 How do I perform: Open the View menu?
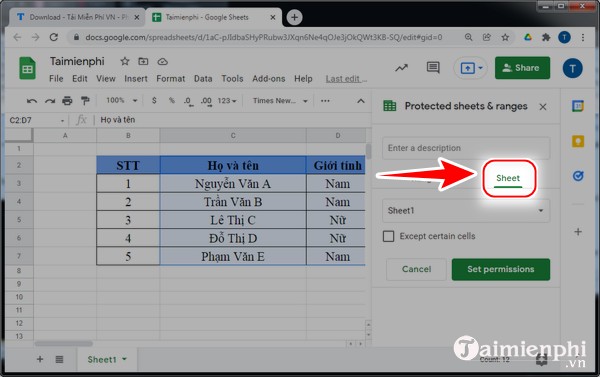(x=106, y=79)
